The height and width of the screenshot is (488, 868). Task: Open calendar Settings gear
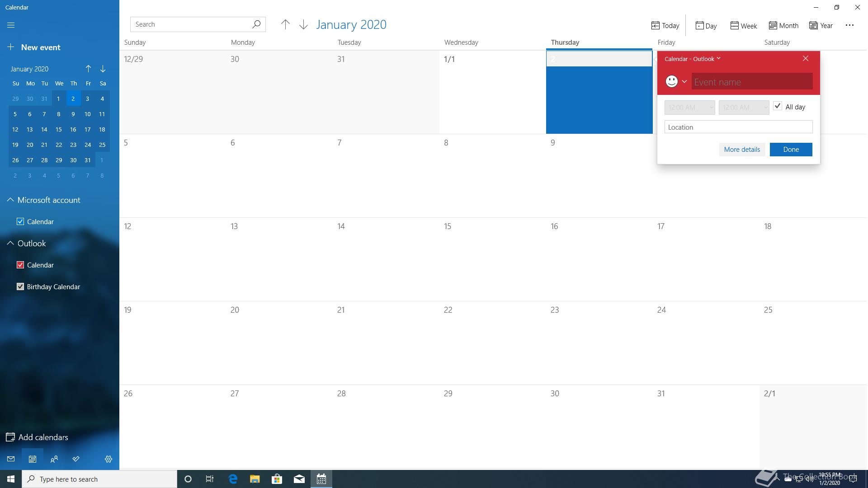pos(108,459)
